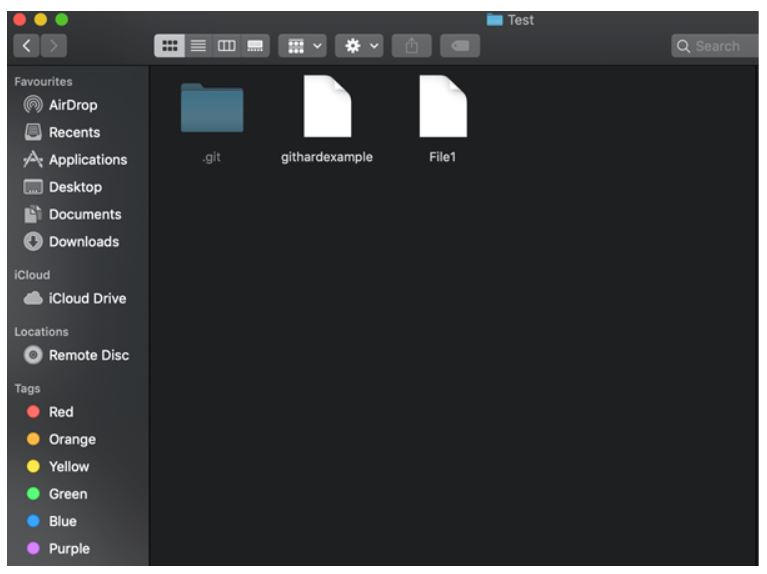
Task: Switch to list view
Action: (x=198, y=46)
